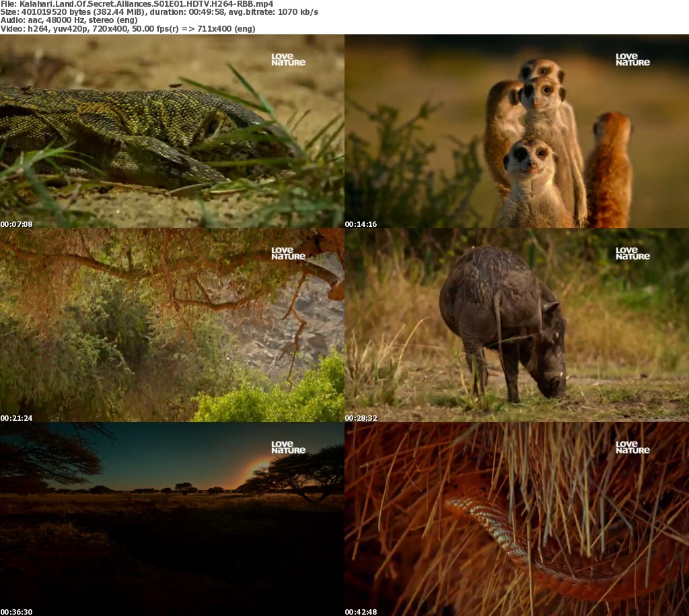Viewport: 689px width, 616px height.
Task: Click the grazing warthog thumbnail
Action: (x=517, y=325)
